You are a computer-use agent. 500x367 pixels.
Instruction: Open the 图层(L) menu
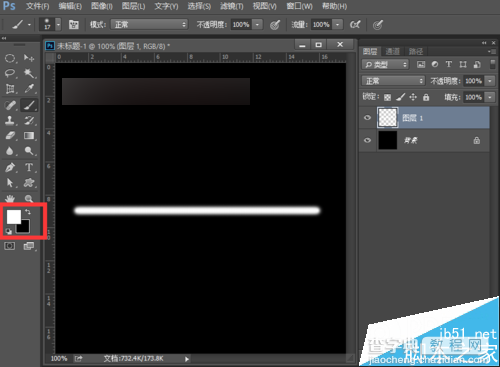pos(133,6)
